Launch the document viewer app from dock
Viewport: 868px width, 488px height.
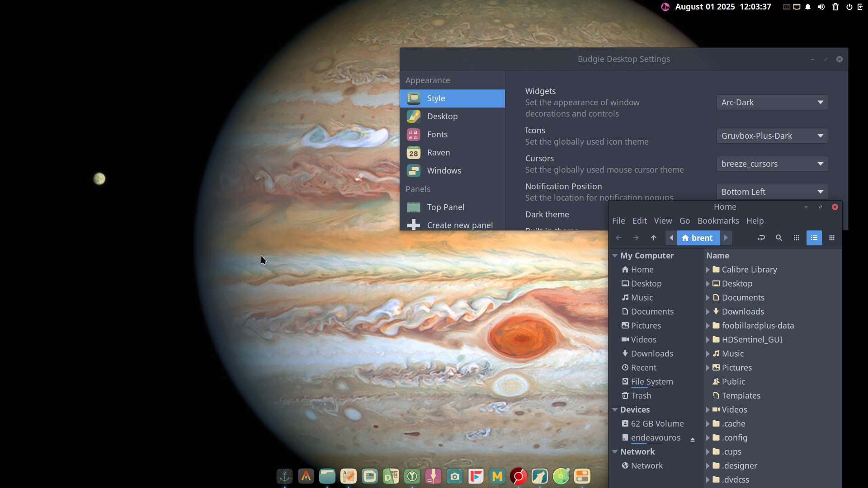[370, 476]
